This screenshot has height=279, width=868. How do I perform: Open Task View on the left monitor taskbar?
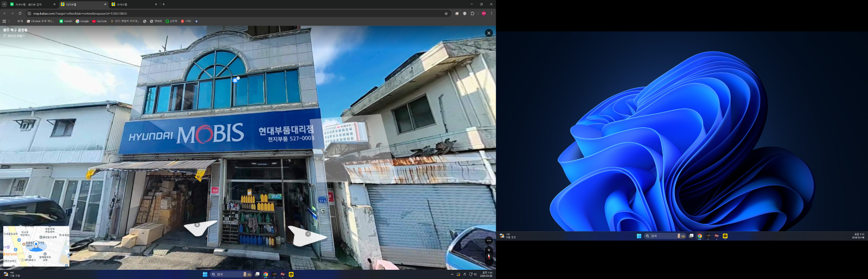pyautogui.click(x=257, y=274)
